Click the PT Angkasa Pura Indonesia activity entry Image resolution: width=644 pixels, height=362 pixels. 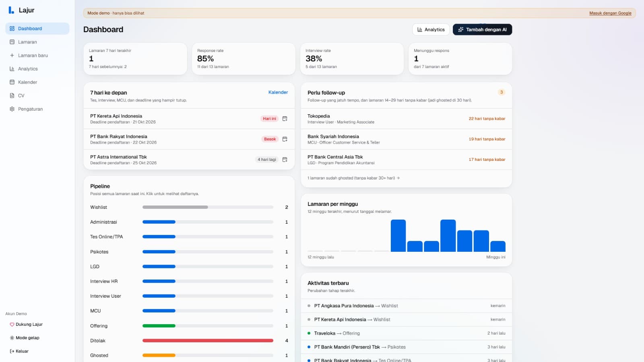tap(406, 306)
